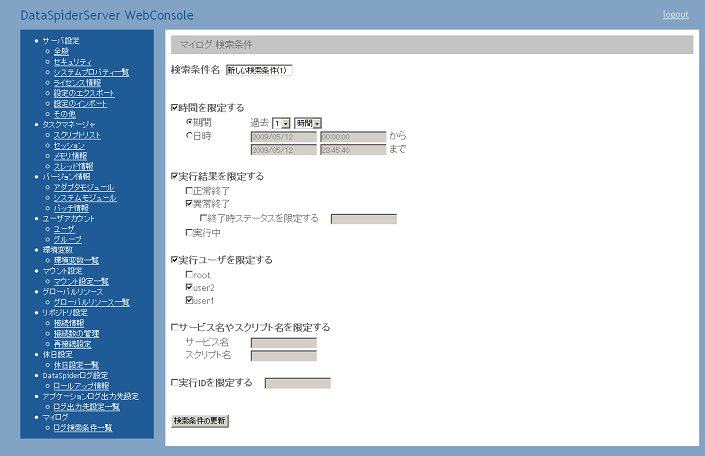The image size is (705, 456).
Task: Open the セッション link
Action: (69, 145)
